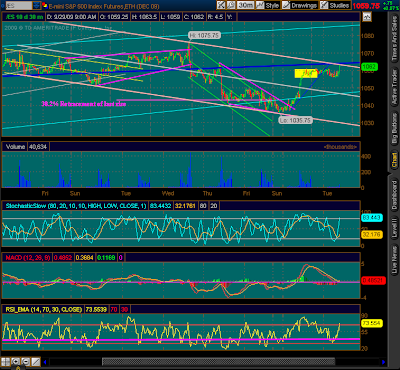Image resolution: width=400 pixels, height=370 pixels.
Task: Click the magnifier icon in top toolbar
Action: pos(231,5)
